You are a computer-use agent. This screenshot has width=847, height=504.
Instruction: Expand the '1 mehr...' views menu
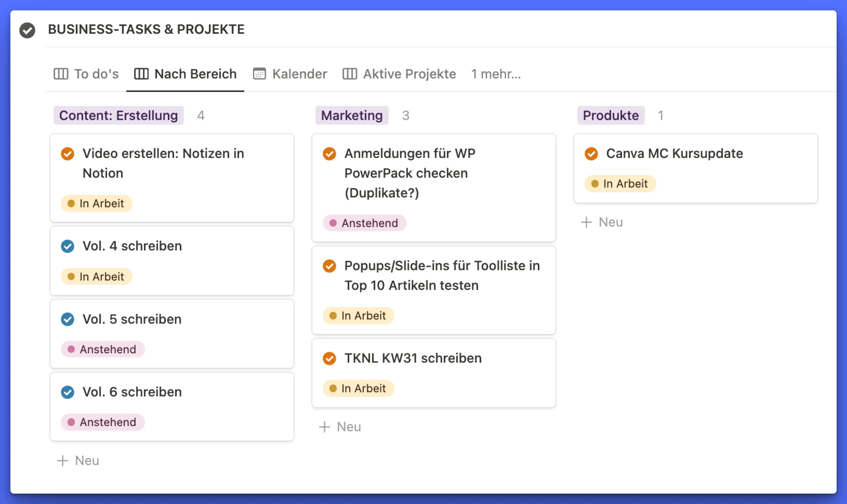point(495,74)
